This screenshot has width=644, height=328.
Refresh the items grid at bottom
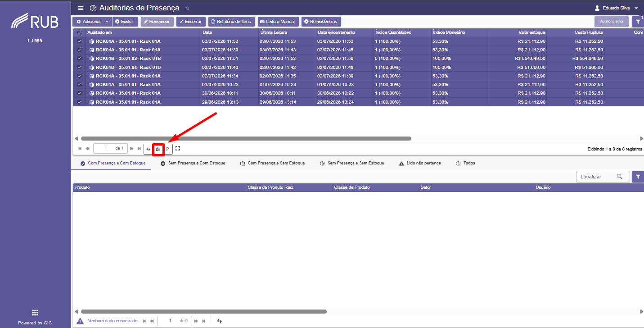(219, 321)
